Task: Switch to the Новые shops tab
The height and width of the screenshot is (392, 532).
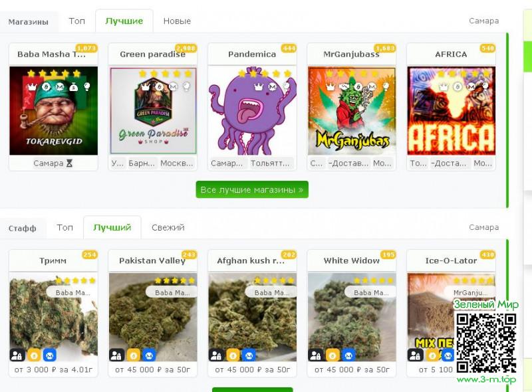Action: (177, 21)
